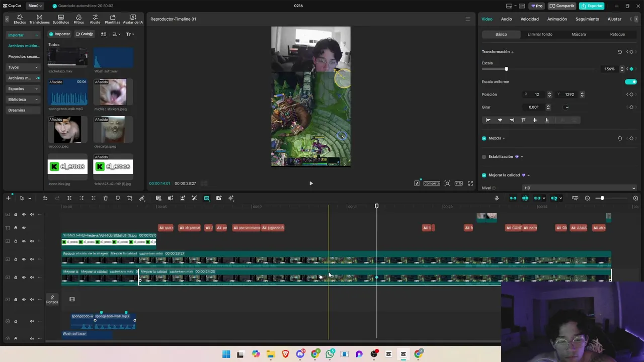Click the timeline zoom slider handle

click(602, 198)
